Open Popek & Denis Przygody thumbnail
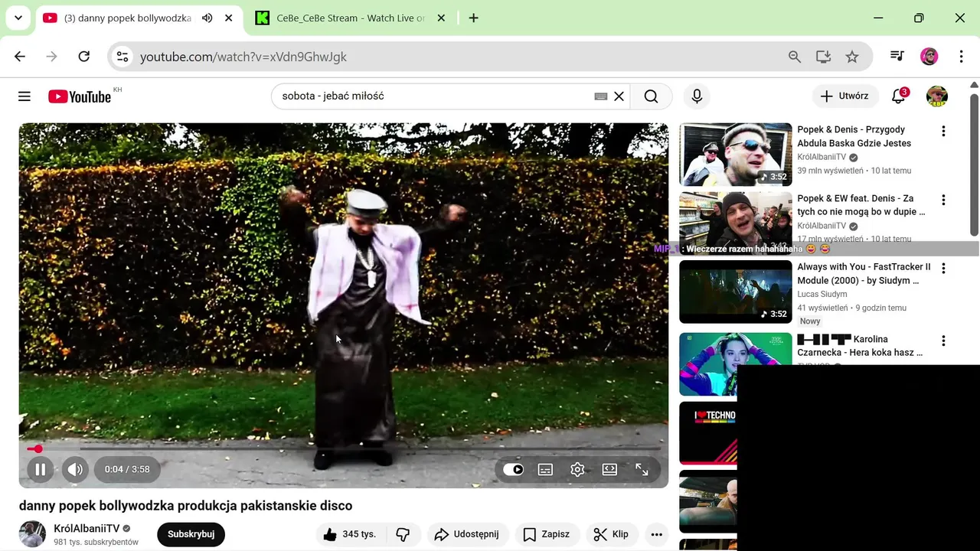980x551 pixels. 736,155
